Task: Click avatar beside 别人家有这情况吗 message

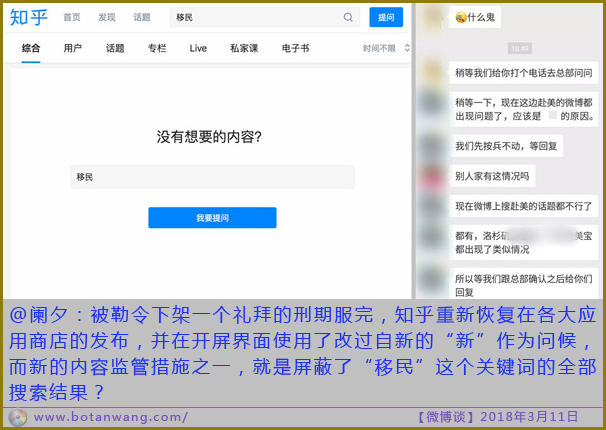Action: (432, 176)
